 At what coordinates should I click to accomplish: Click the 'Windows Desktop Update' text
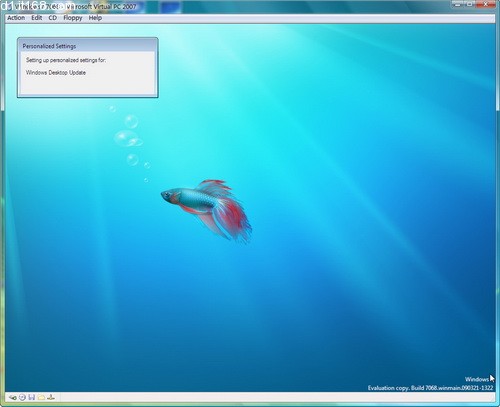coord(56,73)
